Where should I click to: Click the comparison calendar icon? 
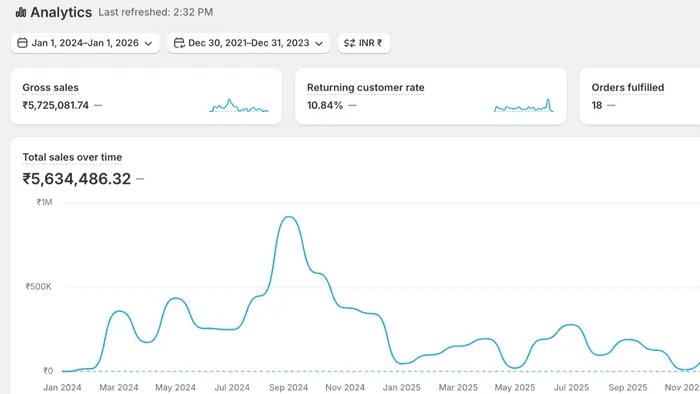coord(179,43)
